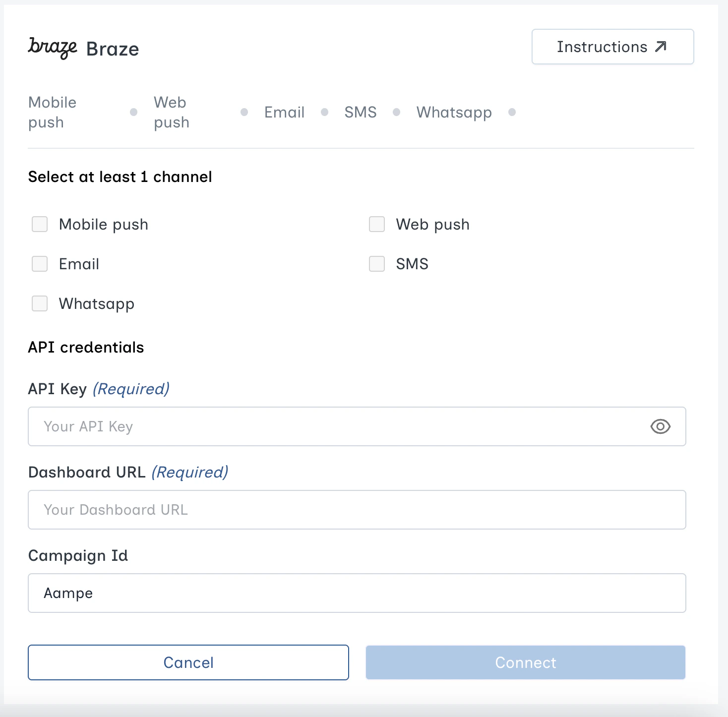The width and height of the screenshot is (728, 717).
Task: Click the Connect button
Action: coord(525,662)
